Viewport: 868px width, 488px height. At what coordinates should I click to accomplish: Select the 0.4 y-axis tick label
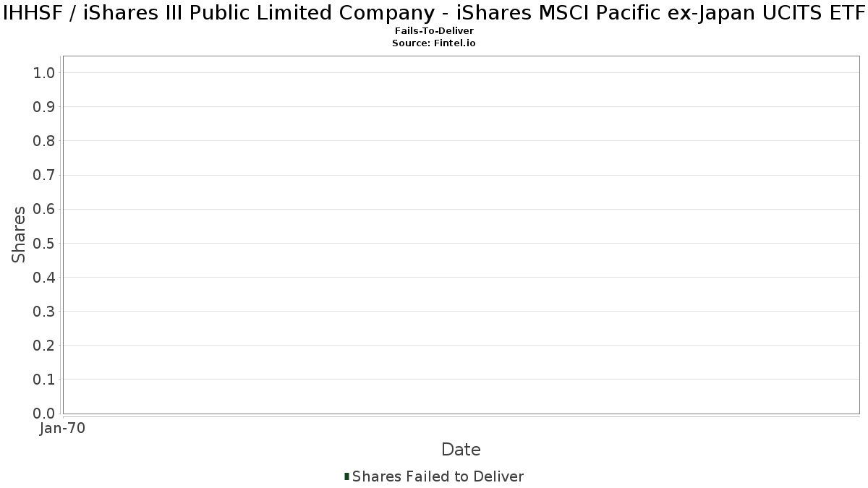click(x=44, y=278)
